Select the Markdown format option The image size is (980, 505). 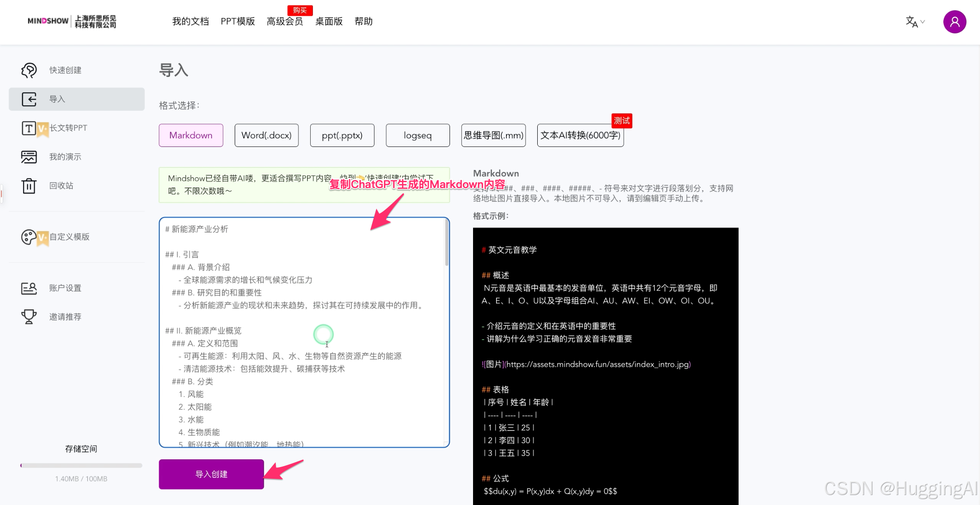click(191, 135)
